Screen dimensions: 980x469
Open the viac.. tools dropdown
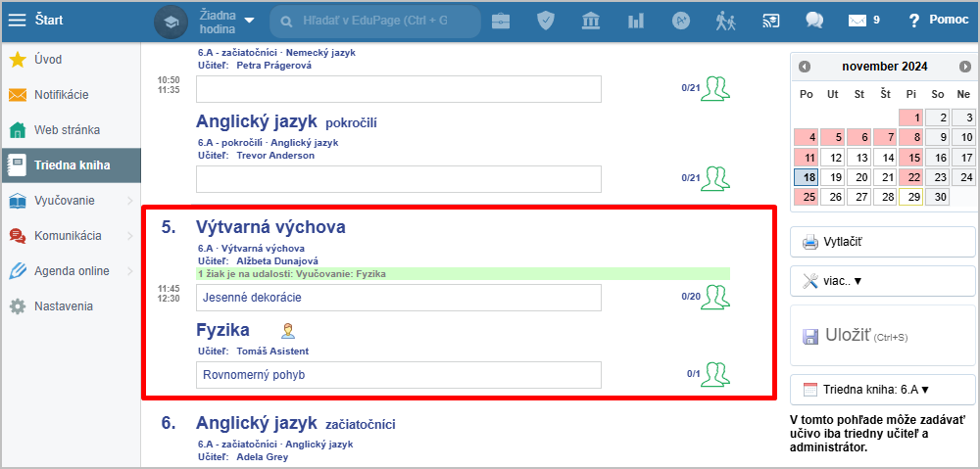(883, 281)
